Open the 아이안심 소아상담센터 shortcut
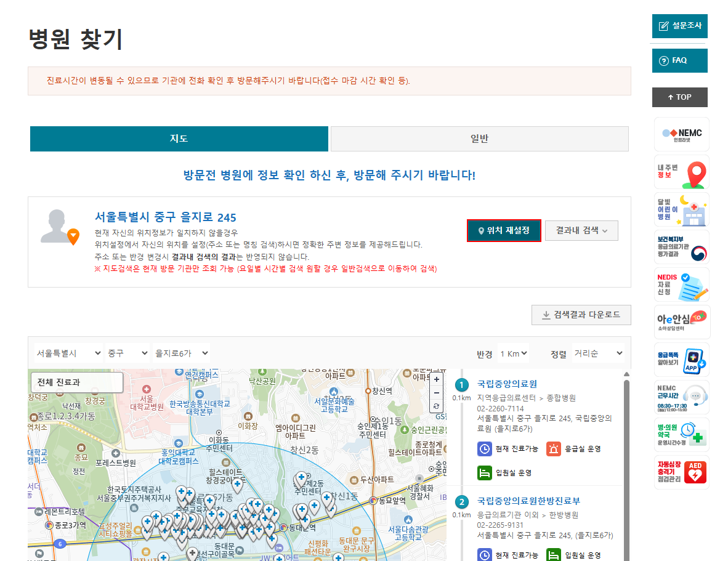 click(x=682, y=323)
